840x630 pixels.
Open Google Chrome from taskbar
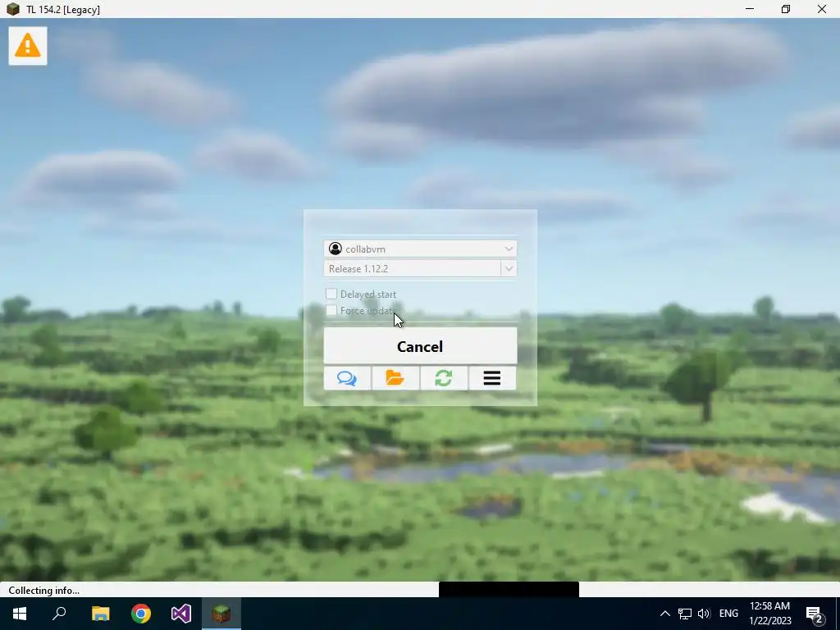pyautogui.click(x=141, y=614)
